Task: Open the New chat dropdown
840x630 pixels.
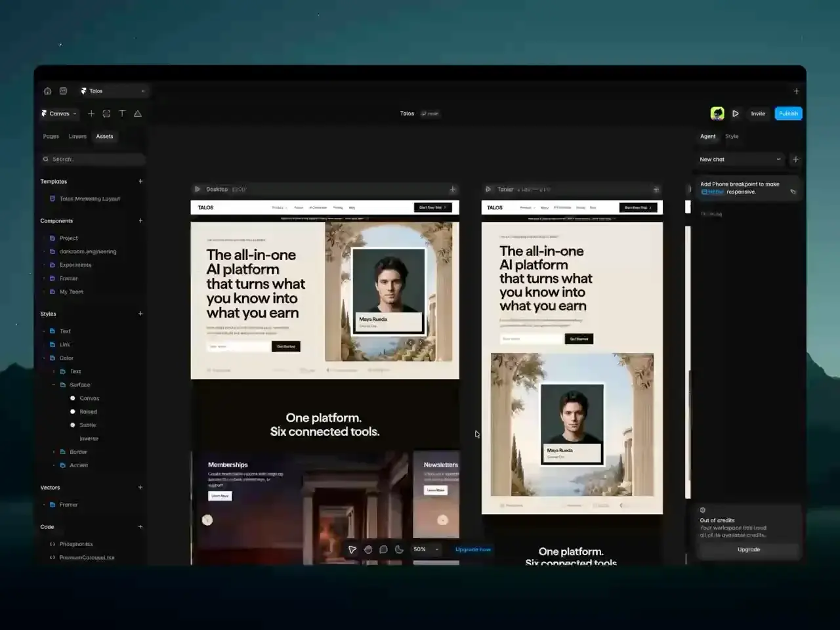Action: point(740,159)
